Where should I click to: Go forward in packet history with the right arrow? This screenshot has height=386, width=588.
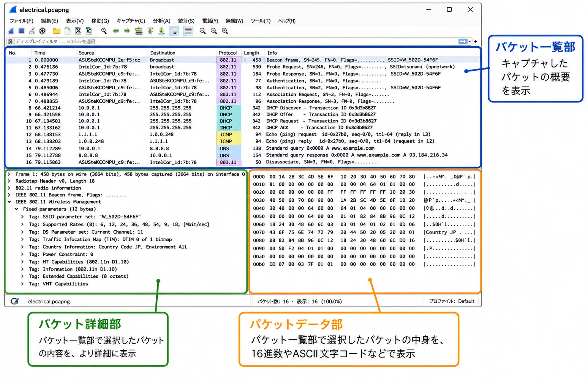127,31
